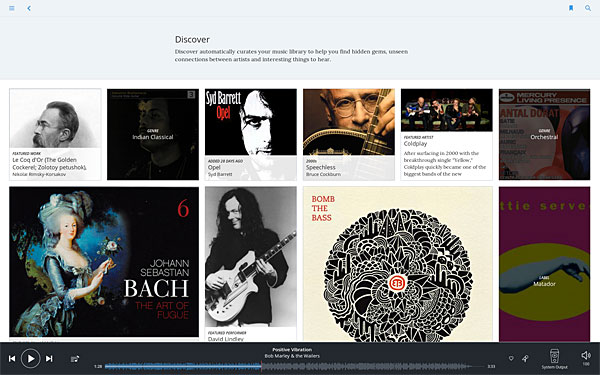Click elapsed time 1:28 label
Image resolution: width=600 pixels, height=375 pixels.
coord(98,367)
